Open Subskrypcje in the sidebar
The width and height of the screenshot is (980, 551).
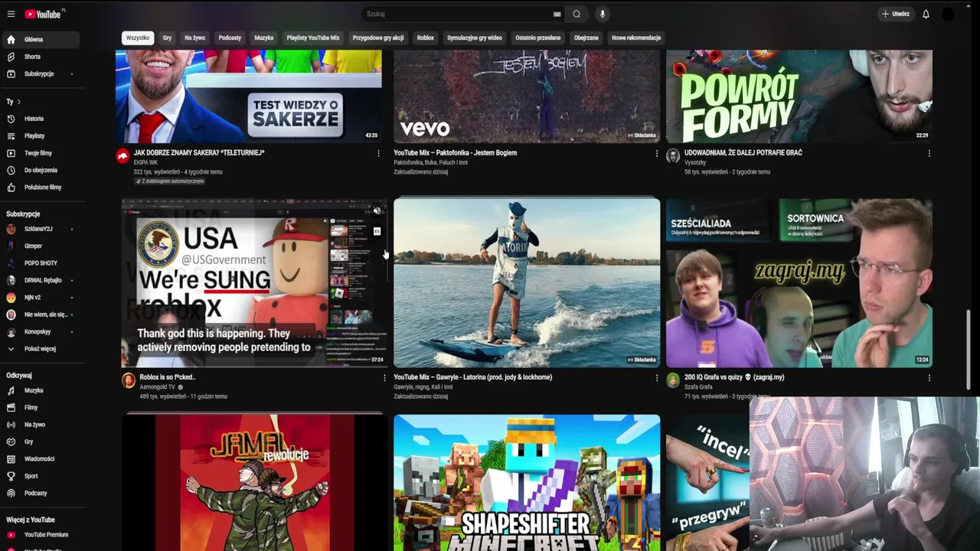click(40, 74)
